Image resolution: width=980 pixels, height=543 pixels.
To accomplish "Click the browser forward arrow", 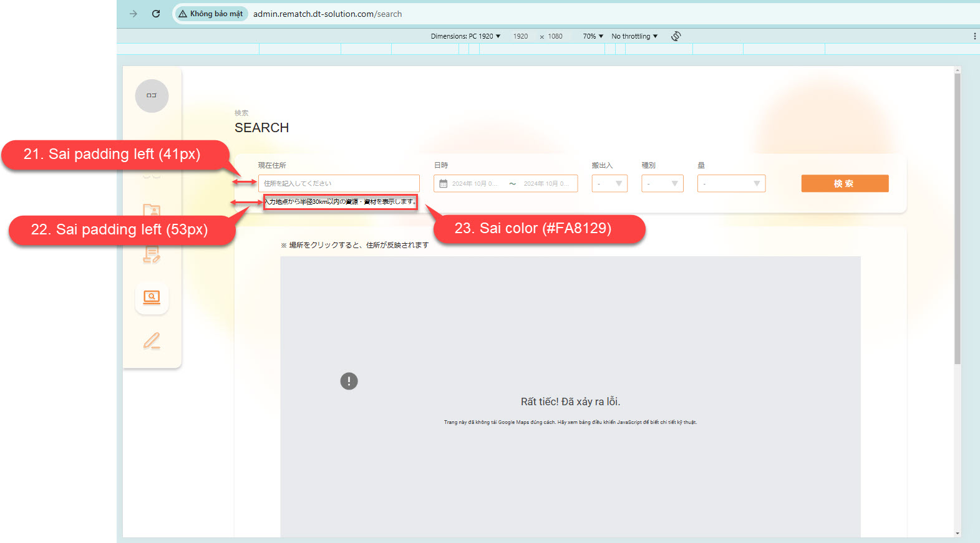I will (133, 14).
